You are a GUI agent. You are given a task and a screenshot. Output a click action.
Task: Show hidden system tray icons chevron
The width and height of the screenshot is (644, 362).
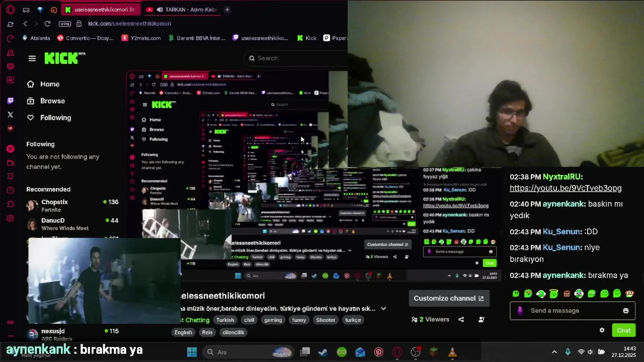554,352
